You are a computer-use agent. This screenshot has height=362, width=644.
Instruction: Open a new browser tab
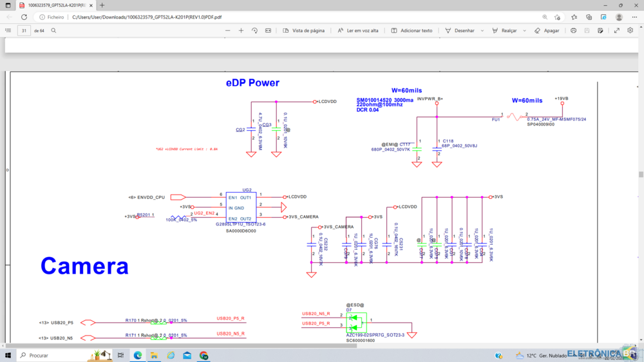(x=102, y=5)
